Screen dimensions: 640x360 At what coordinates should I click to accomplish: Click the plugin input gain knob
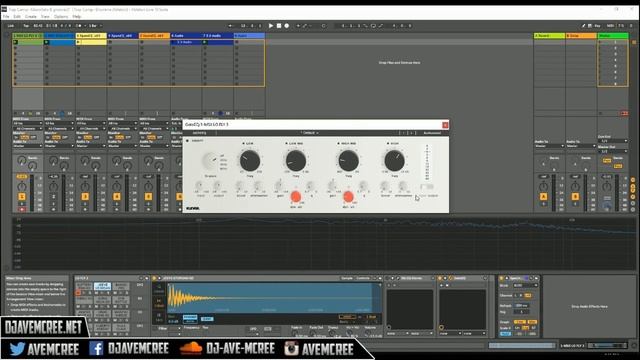pyautogui.click(x=199, y=186)
